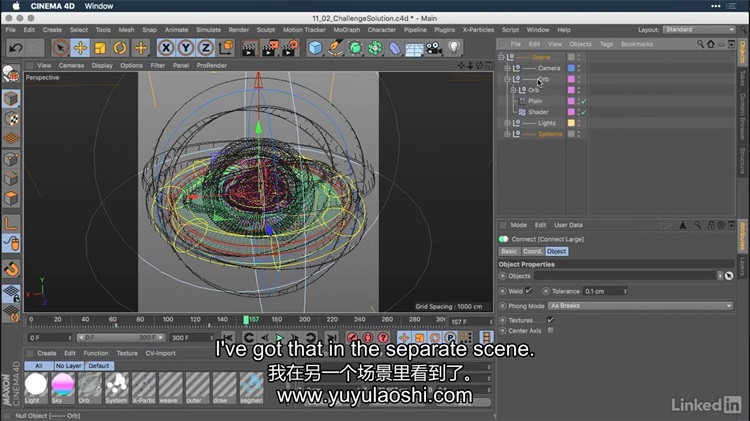Viewport: 750px width, 421px height.
Task: Activate the Rotate tool
Action: pos(120,48)
